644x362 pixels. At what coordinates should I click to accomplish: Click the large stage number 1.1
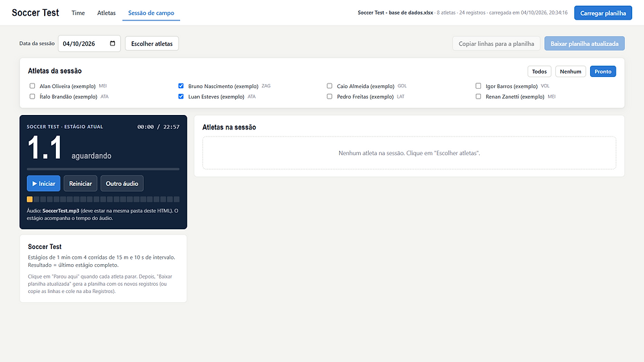45,148
